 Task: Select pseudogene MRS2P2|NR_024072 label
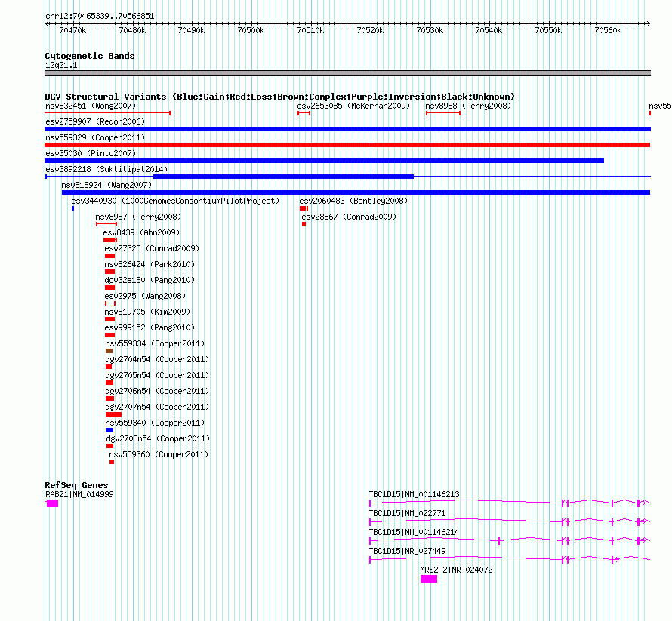click(456, 570)
